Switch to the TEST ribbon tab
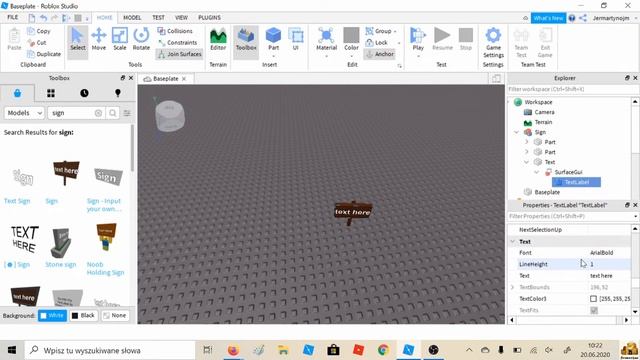The width and height of the screenshot is (640, 360). (x=158, y=18)
